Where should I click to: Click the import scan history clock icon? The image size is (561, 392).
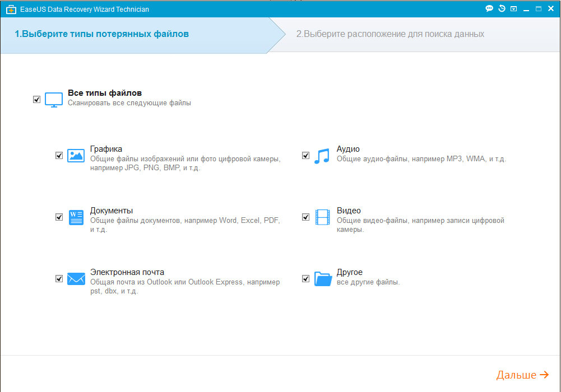coord(502,8)
